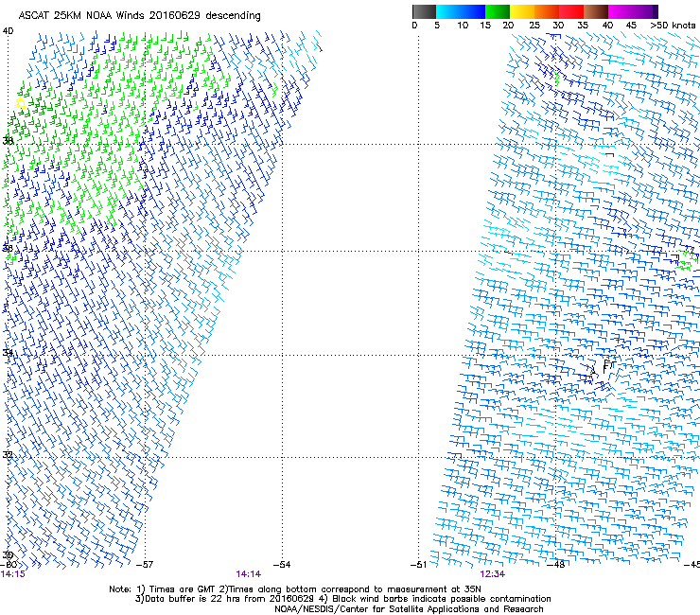Click the '15' label under the color bar

pos(485,25)
